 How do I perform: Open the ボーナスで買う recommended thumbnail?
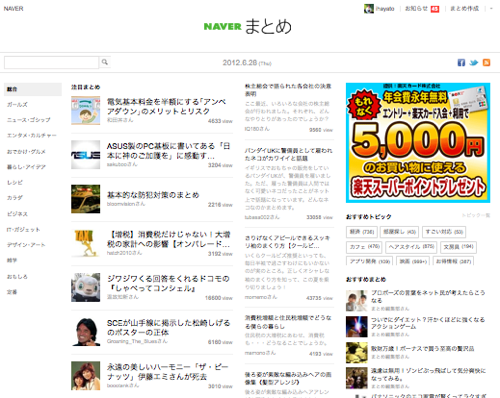pyautogui.click(x=357, y=353)
